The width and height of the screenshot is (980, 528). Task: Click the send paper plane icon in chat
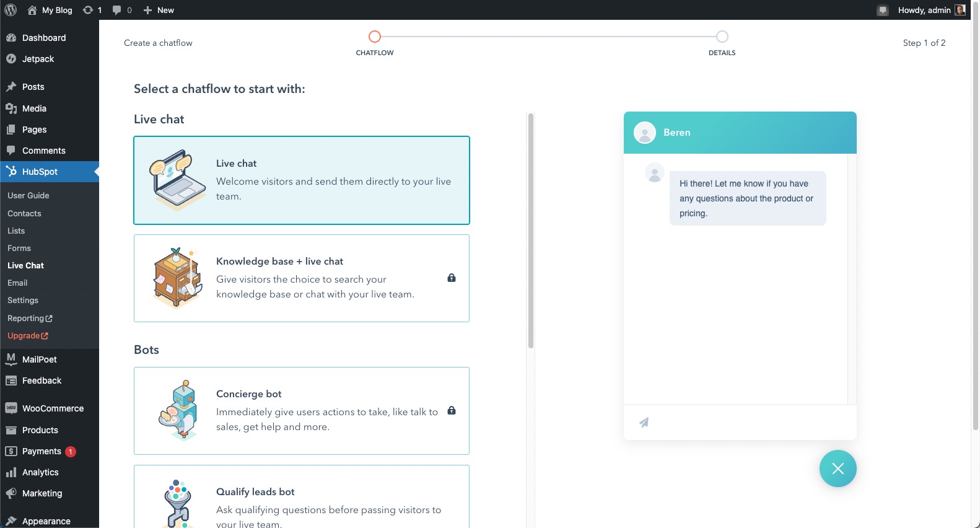644,423
